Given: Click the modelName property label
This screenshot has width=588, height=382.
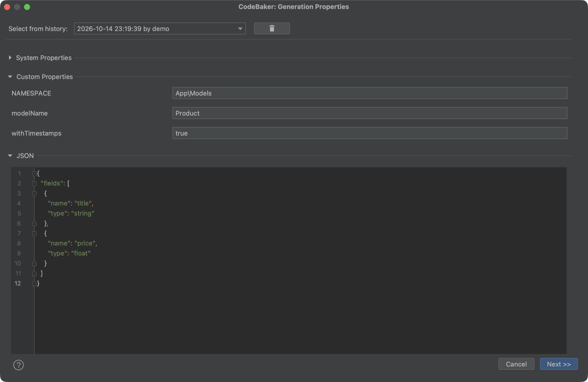Looking at the screenshot, I should pos(30,113).
